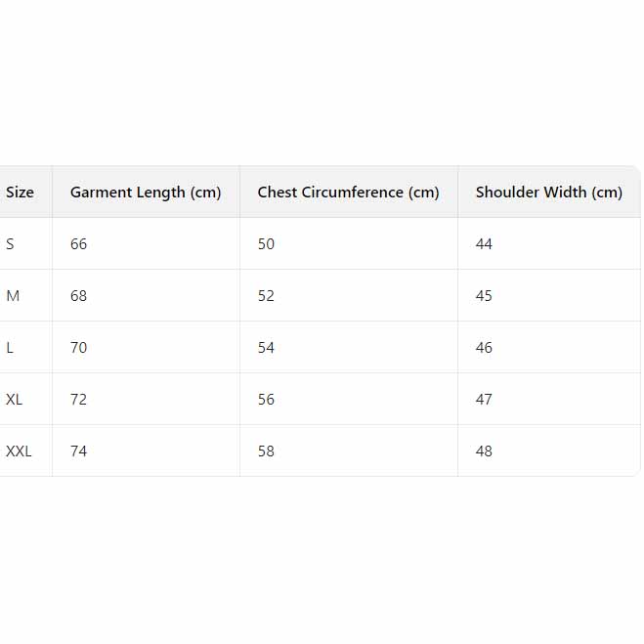This screenshot has width=644, height=644.
Task: Click chest circumference value 58
Action: click(267, 451)
